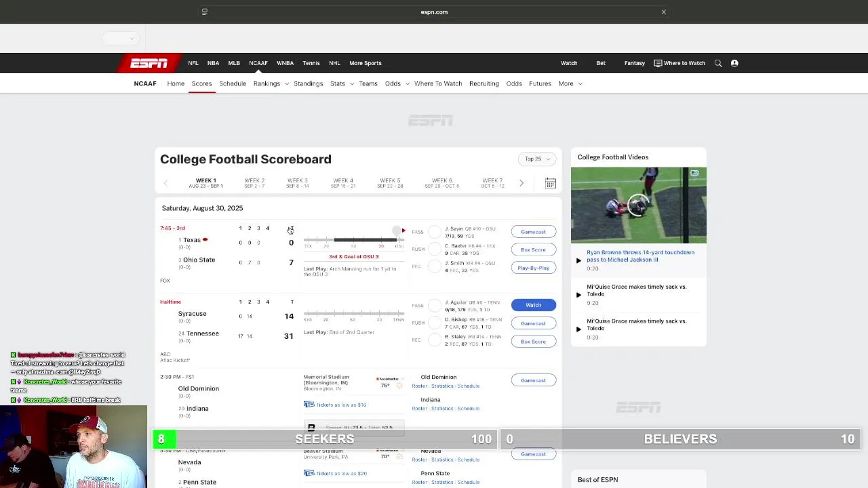Open Gamecast for Texas vs Ohio State
Image resolution: width=868 pixels, height=488 pixels.
[x=533, y=232]
